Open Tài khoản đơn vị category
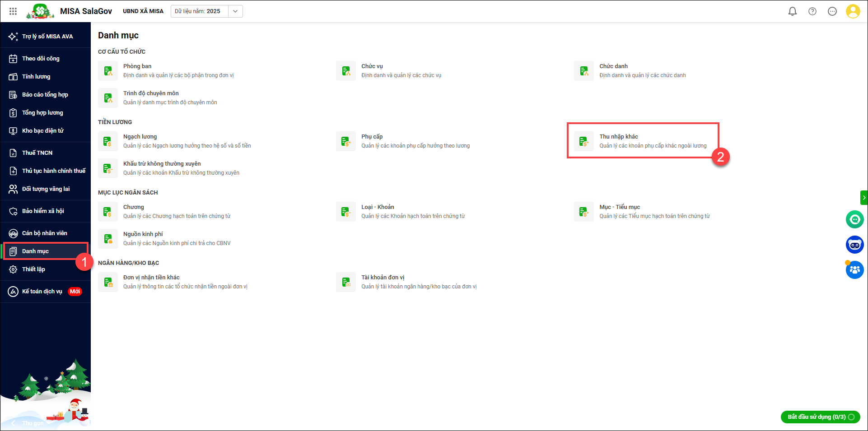 pos(383,278)
